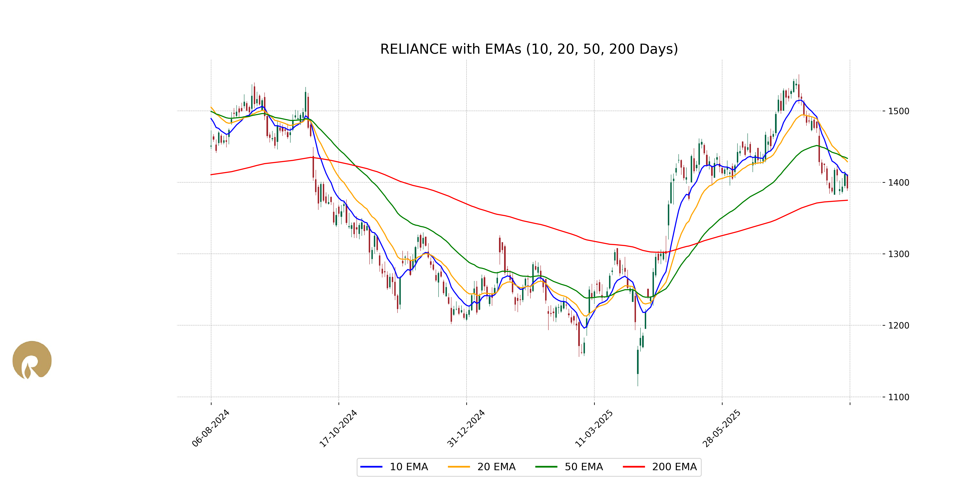Screen dimensions: 980x490
Task: Click the 11-03-2025 date axis label
Action: point(594,428)
